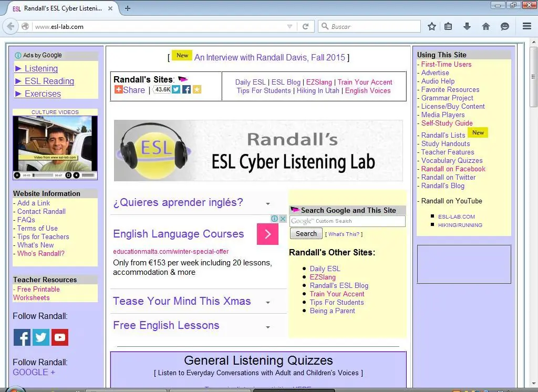Seek in the culture video progress bar
The height and width of the screenshot is (392, 538).
[x=43, y=176]
